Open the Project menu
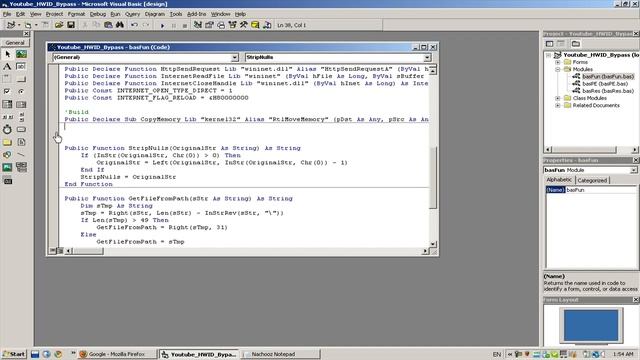This screenshot has height=360, width=640. 54,14
